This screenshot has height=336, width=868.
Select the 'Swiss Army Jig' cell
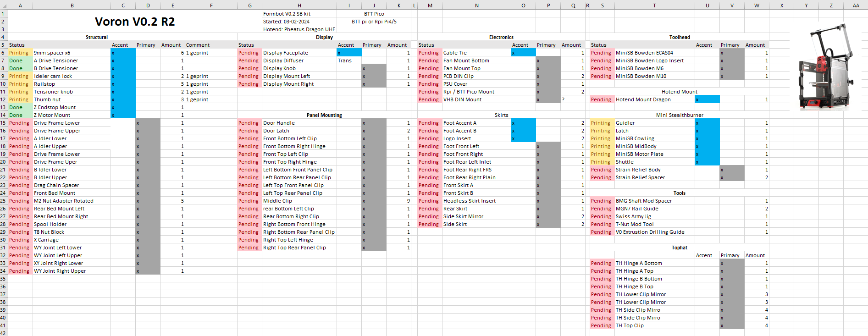tap(654, 216)
